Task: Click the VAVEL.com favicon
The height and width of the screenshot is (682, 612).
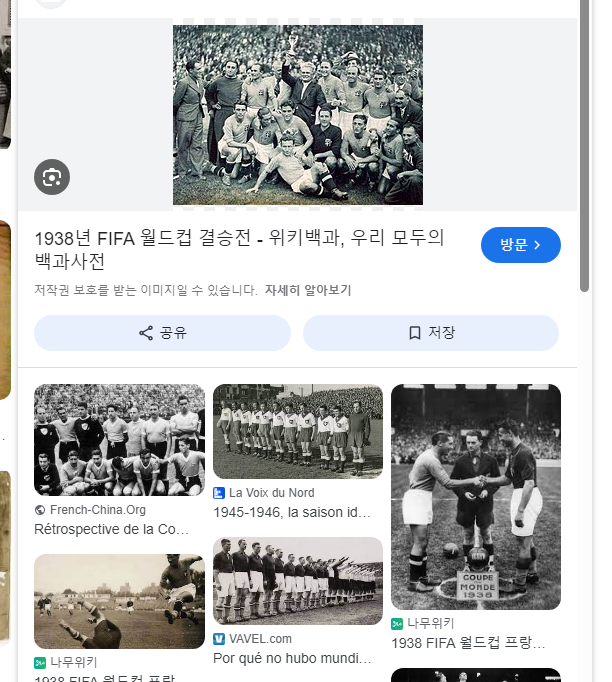Action: pos(219,639)
